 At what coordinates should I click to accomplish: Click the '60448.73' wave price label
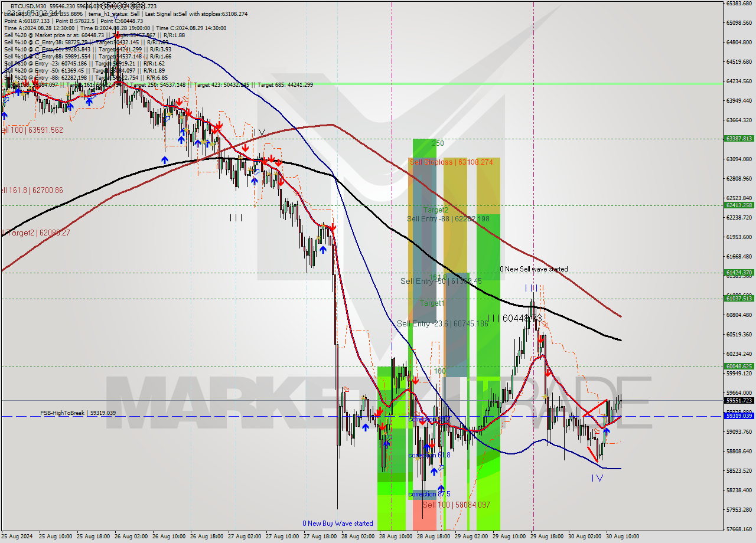tap(522, 318)
